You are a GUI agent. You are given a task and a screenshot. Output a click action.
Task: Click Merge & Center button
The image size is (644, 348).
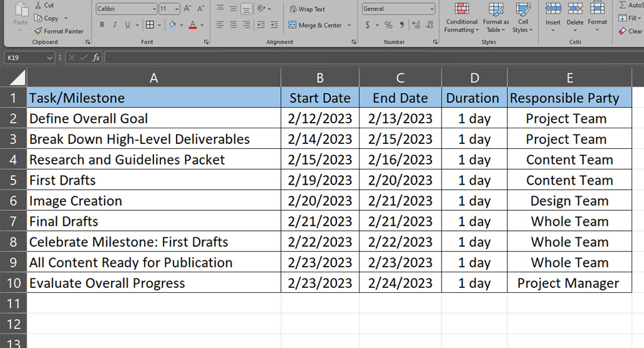pos(315,25)
